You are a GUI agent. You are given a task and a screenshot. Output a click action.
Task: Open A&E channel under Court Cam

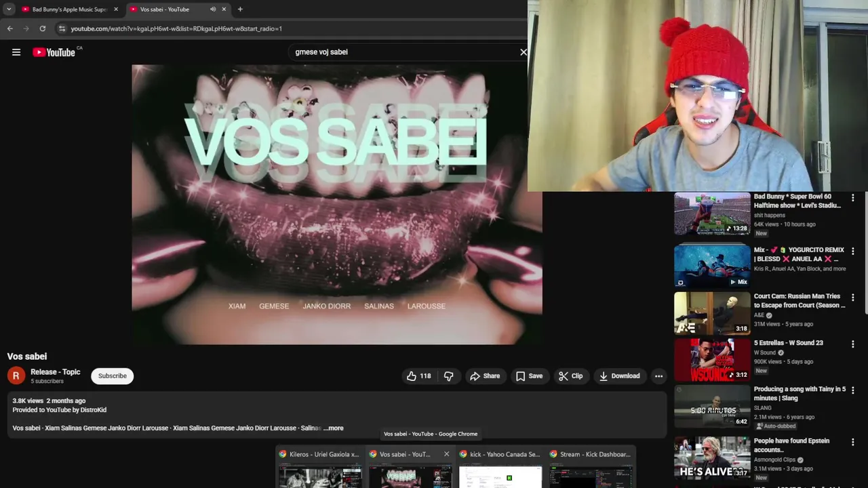pyautogui.click(x=759, y=315)
